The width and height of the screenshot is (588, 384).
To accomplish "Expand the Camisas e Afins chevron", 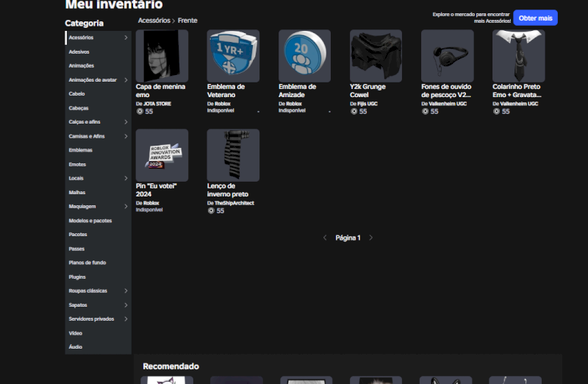I will coord(126,136).
